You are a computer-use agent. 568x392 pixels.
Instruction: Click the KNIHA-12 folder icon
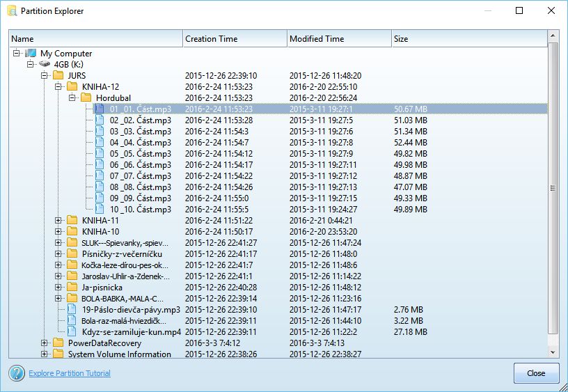click(x=72, y=86)
